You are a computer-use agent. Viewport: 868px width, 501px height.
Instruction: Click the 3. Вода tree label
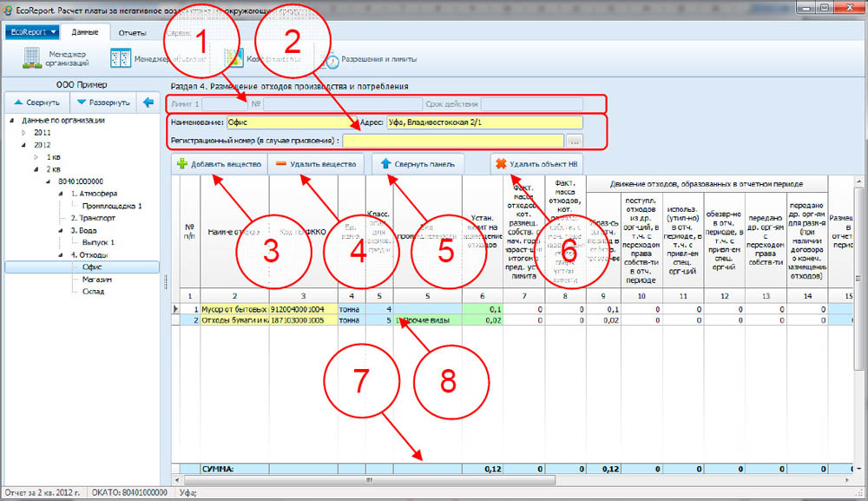click(x=83, y=230)
